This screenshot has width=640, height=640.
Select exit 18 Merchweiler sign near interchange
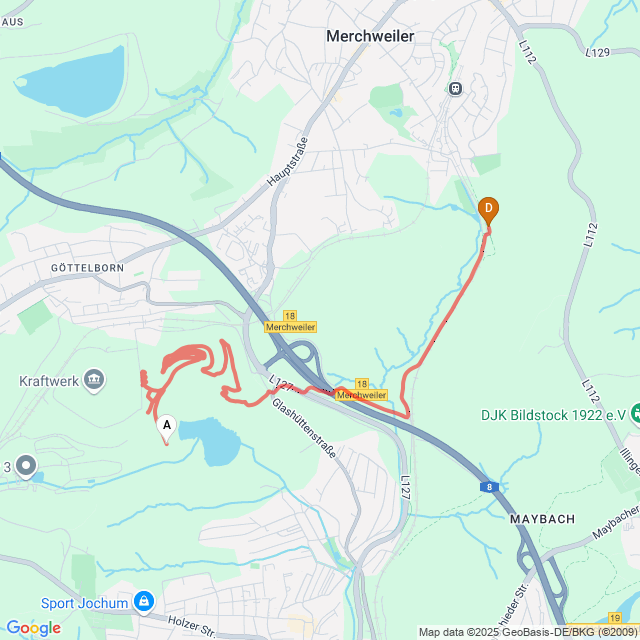pyautogui.click(x=290, y=322)
